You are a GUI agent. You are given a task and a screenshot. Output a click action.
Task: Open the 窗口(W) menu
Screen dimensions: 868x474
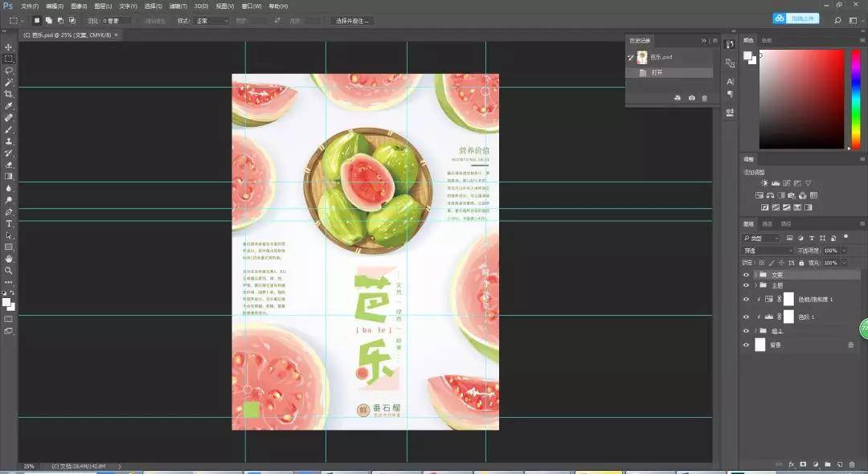[x=252, y=6]
